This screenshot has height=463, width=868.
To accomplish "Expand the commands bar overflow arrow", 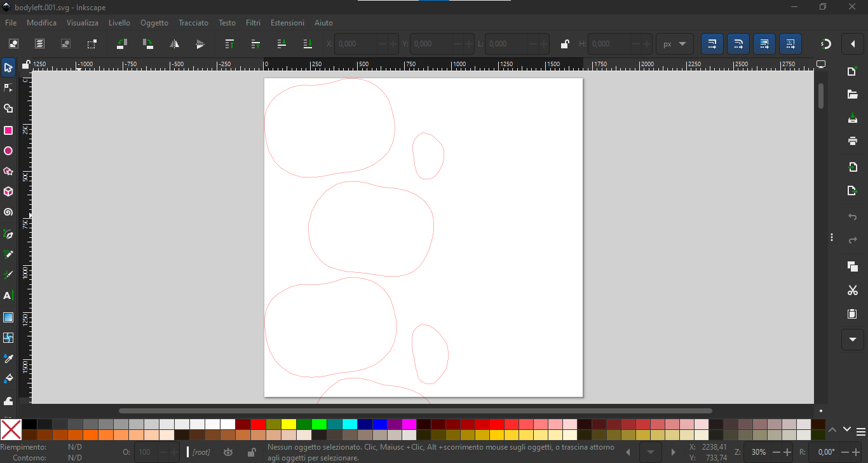I will click(853, 339).
